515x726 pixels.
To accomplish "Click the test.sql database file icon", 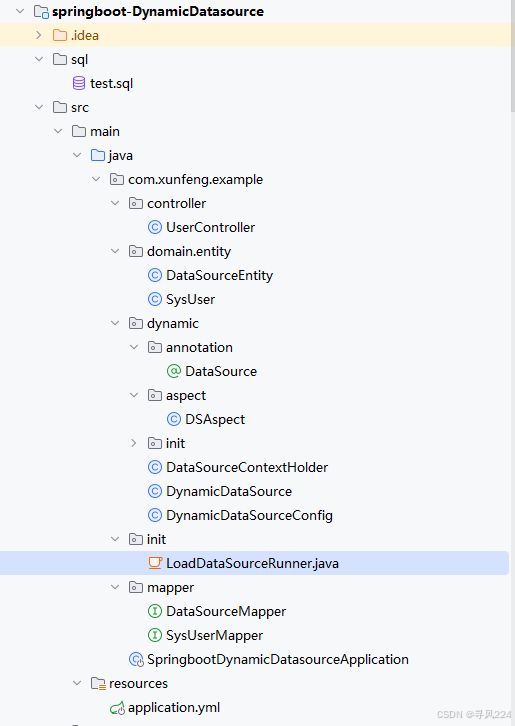I will 79,83.
